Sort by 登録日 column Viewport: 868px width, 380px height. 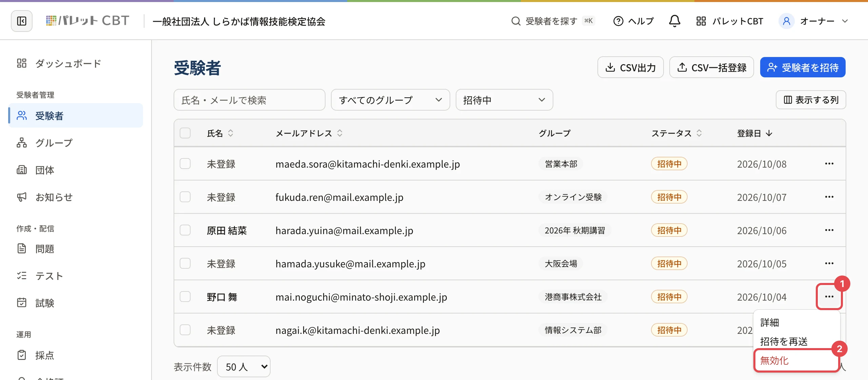755,133
